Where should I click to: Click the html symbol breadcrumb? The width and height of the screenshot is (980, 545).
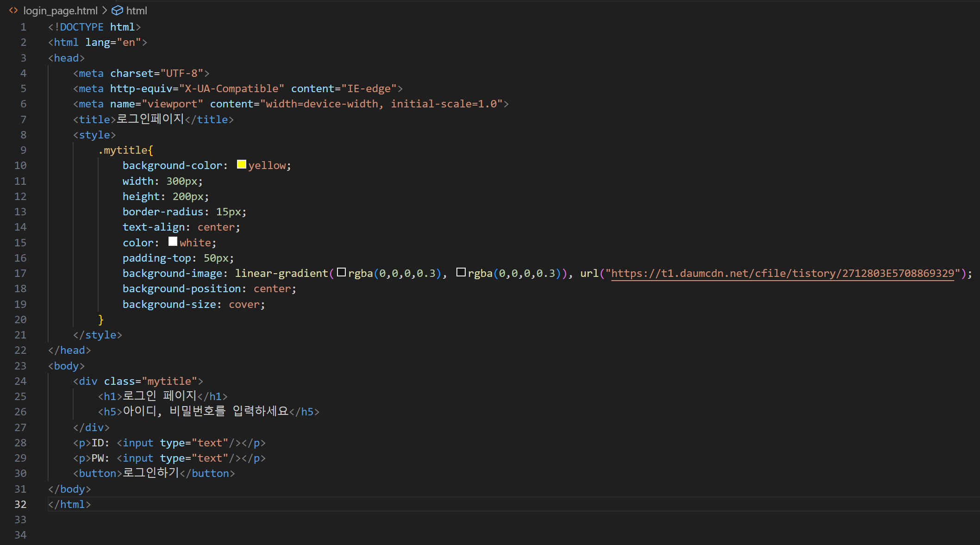[137, 11]
